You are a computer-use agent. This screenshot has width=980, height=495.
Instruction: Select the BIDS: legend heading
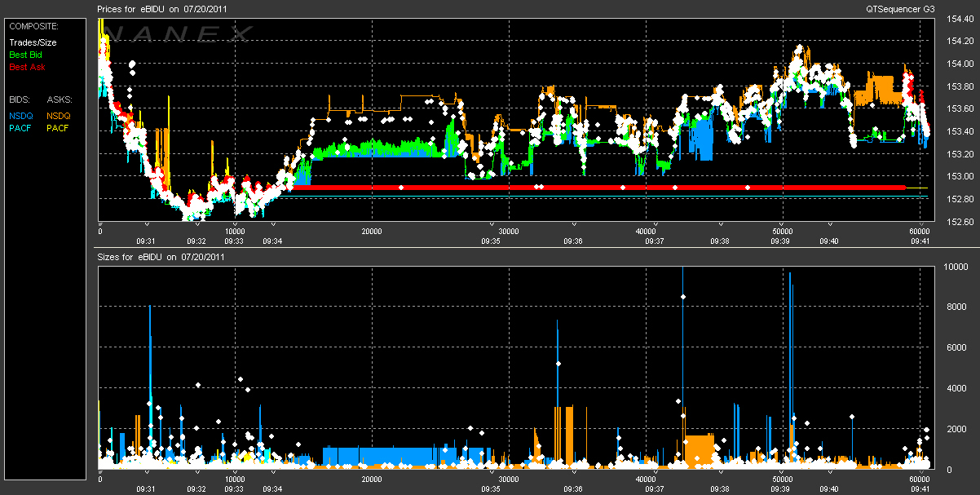coord(20,99)
